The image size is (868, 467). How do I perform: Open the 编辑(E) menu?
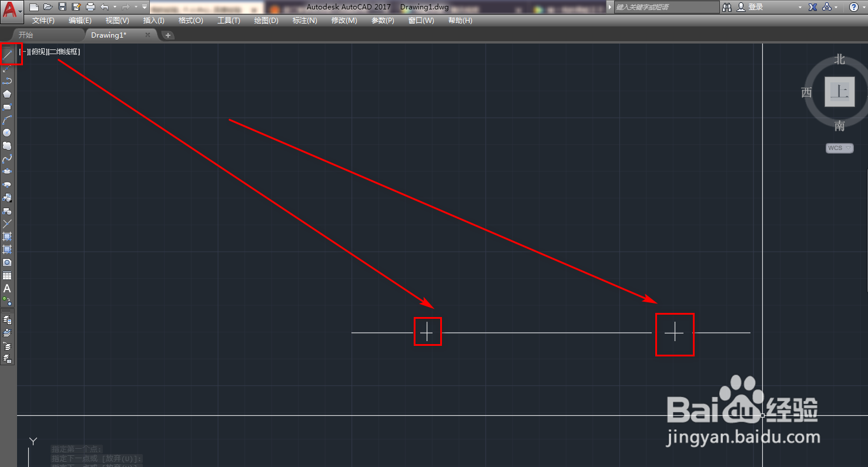80,21
